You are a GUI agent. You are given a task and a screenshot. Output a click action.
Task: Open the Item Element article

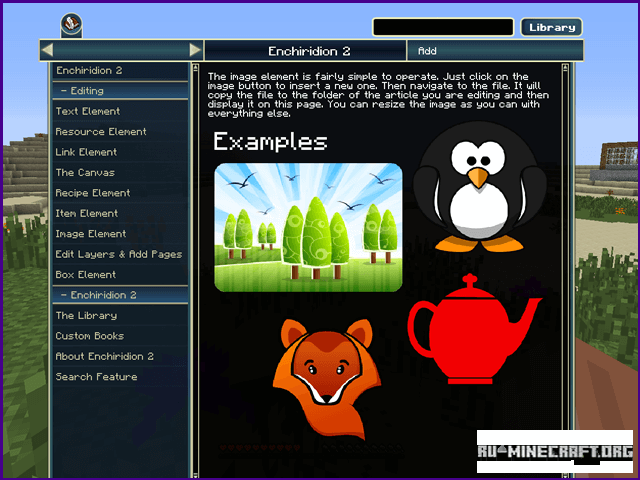[x=120, y=213]
